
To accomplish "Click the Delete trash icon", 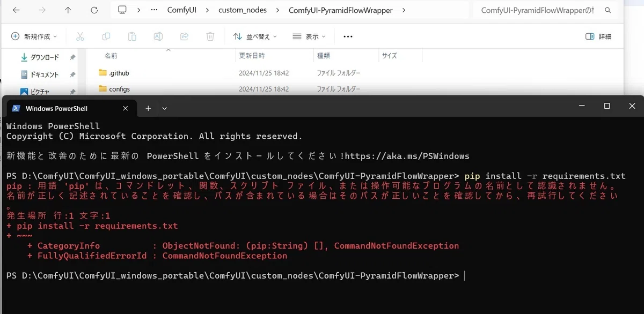I will point(210,36).
